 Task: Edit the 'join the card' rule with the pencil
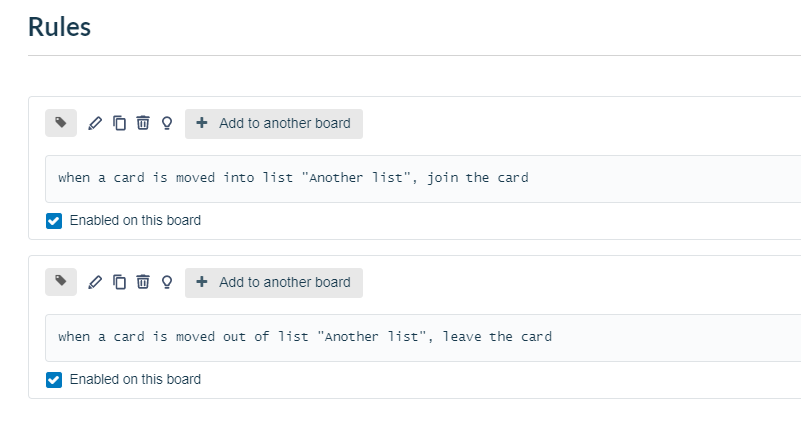(95, 123)
